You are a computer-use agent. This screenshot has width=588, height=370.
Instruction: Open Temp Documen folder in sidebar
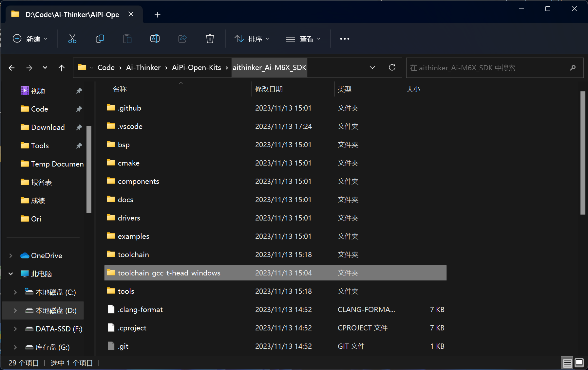point(52,164)
